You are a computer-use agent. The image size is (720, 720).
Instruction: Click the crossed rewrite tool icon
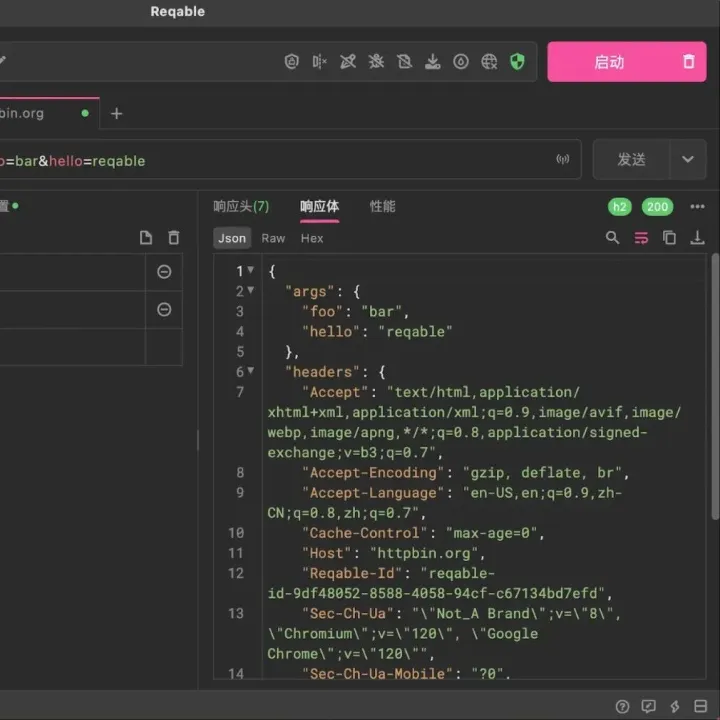(x=348, y=62)
